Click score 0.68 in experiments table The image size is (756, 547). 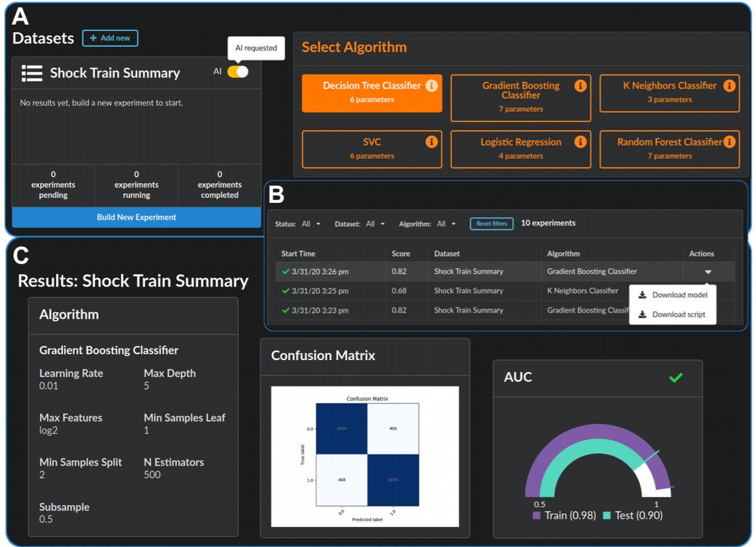[x=399, y=291]
